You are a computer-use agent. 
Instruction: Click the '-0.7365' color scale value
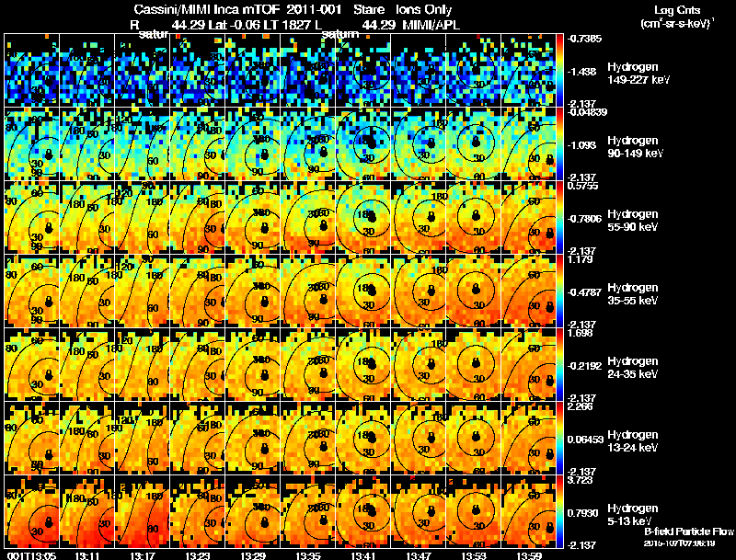click(x=584, y=39)
